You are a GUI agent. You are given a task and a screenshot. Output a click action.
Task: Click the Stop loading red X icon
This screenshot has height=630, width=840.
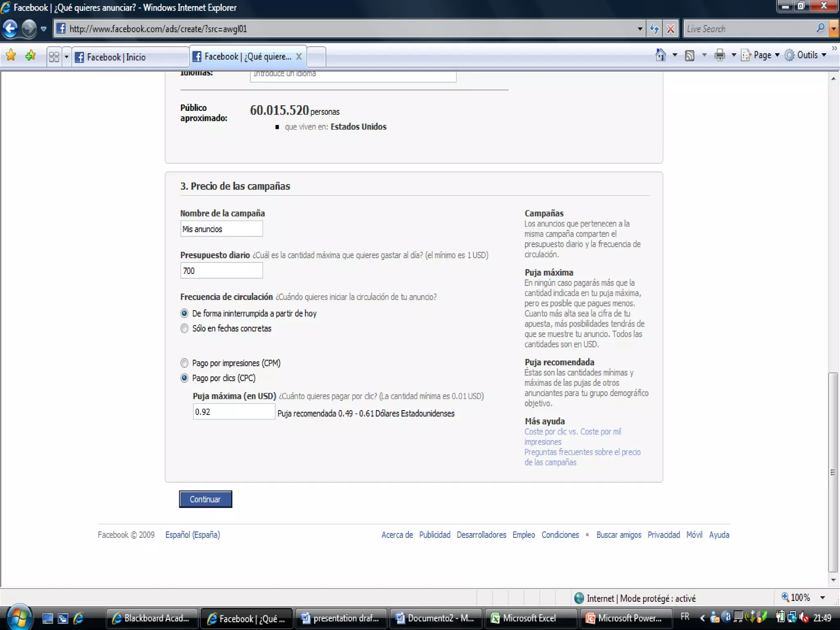click(x=671, y=29)
